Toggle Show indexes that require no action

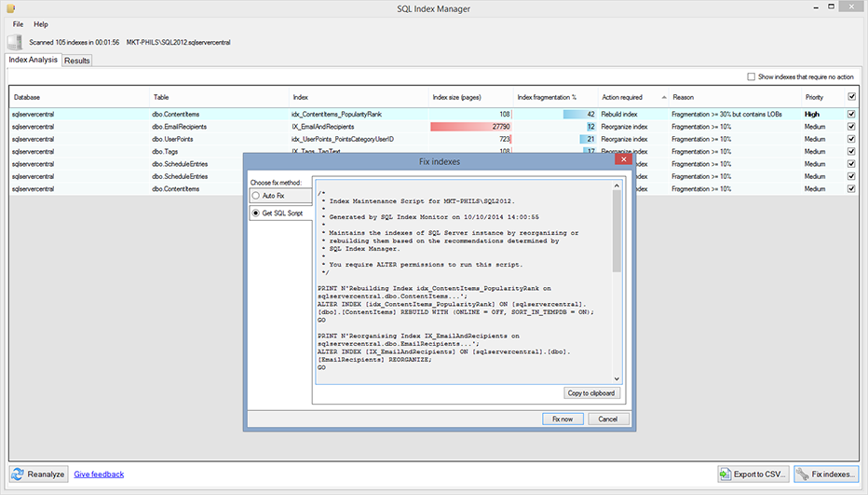click(752, 76)
